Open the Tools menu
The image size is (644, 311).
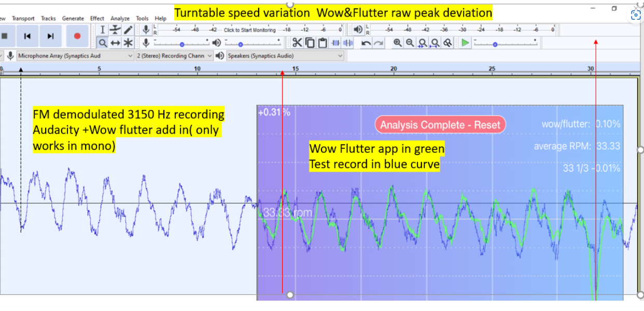coord(142,18)
